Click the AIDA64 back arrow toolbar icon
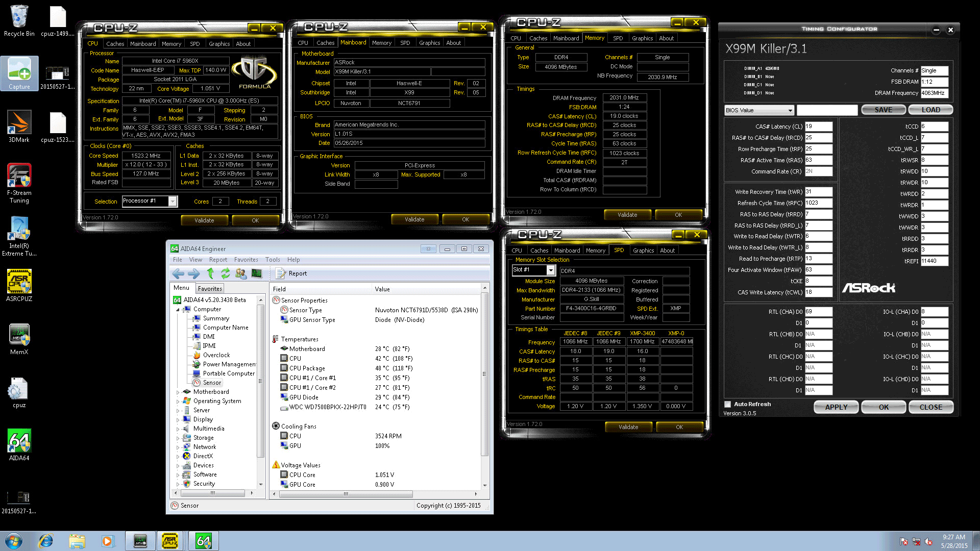The height and width of the screenshot is (551, 980). [x=178, y=273]
